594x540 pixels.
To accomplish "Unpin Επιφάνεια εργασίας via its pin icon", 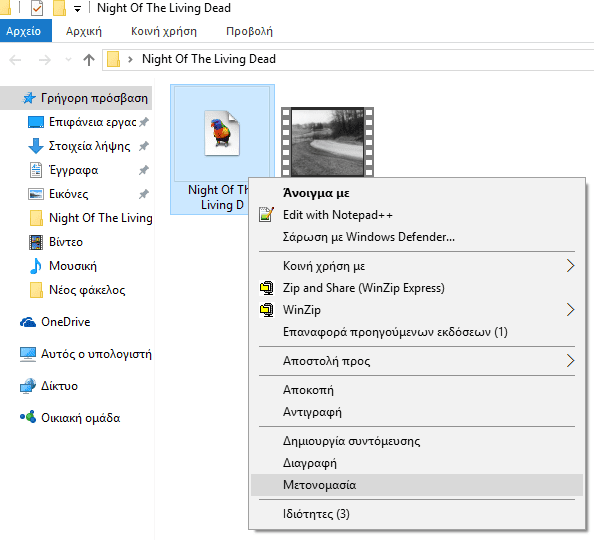I will pyautogui.click(x=144, y=122).
